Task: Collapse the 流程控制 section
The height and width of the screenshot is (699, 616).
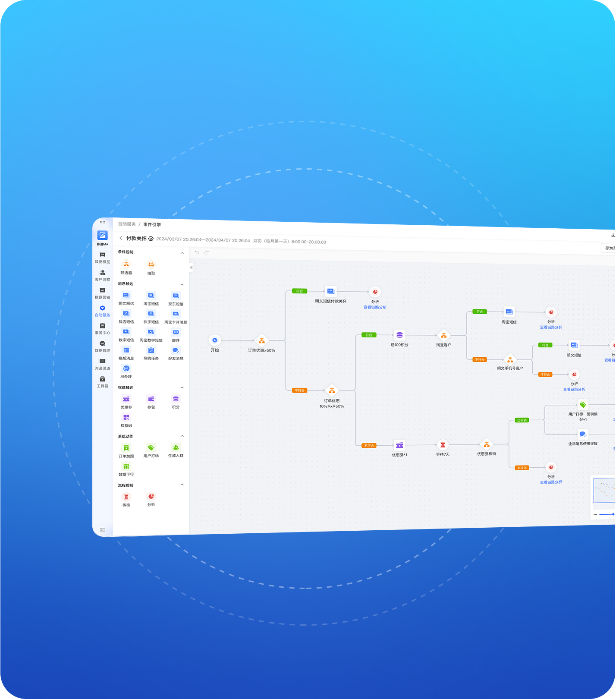Action: [x=182, y=485]
